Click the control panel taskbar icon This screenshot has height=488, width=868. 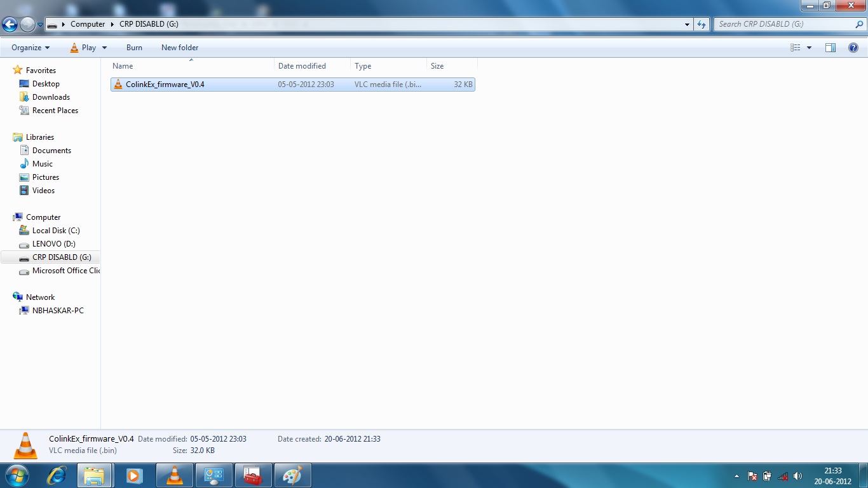214,475
